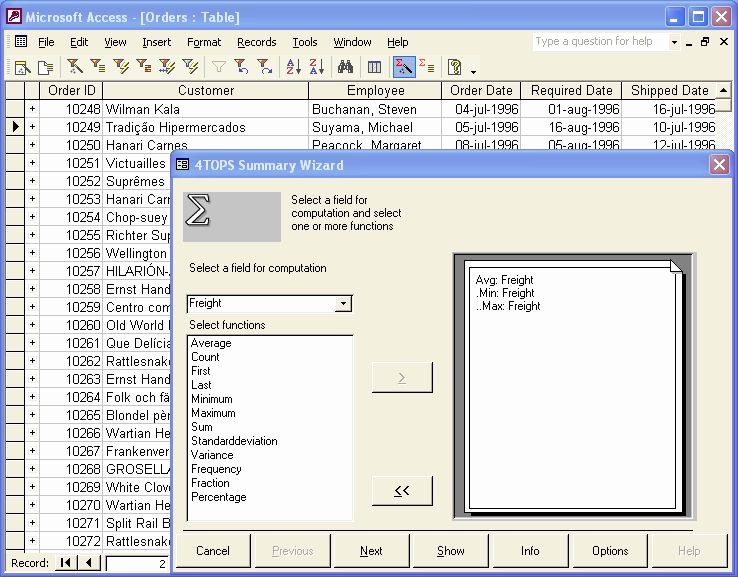Screen dimensions: 738x577
Task: Open the Format menu
Action: click(204, 42)
